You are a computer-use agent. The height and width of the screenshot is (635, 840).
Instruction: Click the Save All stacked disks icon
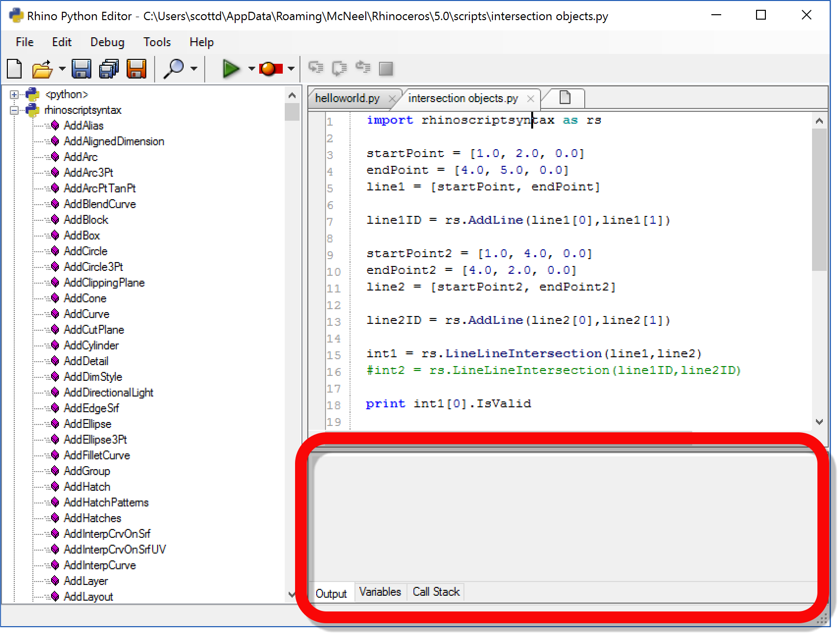[109, 69]
